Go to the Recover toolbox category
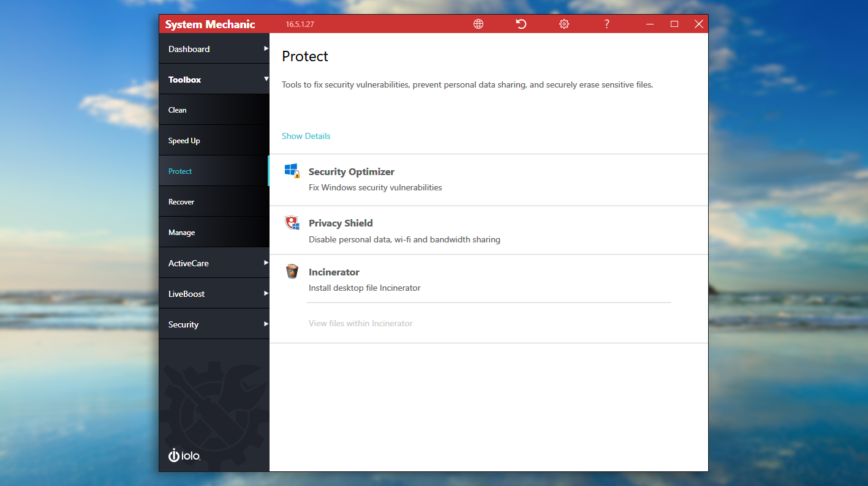 (181, 202)
